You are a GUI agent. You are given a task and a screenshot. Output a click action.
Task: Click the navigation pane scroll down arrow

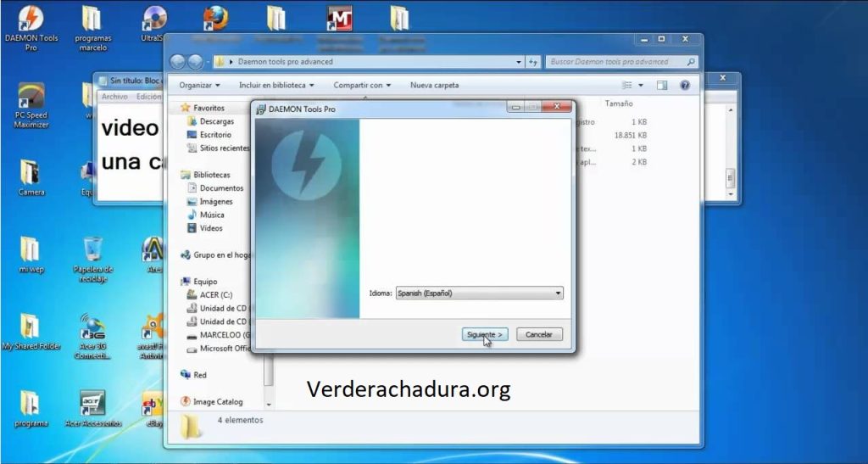[269, 405]
